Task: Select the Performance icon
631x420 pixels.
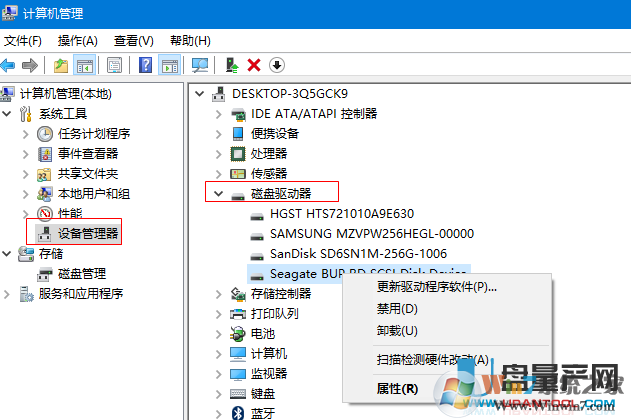Action: point(45,214)
